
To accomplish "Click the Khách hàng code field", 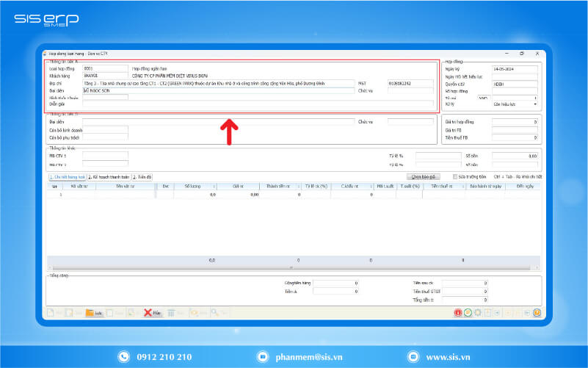I will pos(105,75).
